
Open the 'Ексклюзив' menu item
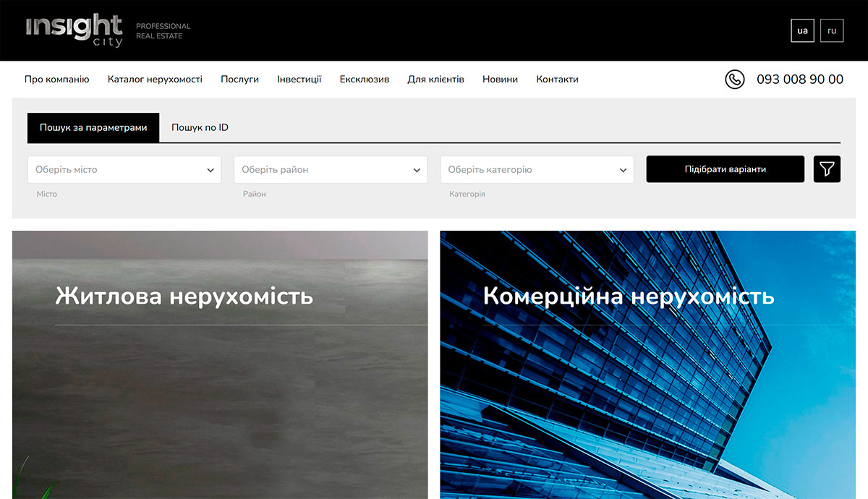[x=365, y=80]
